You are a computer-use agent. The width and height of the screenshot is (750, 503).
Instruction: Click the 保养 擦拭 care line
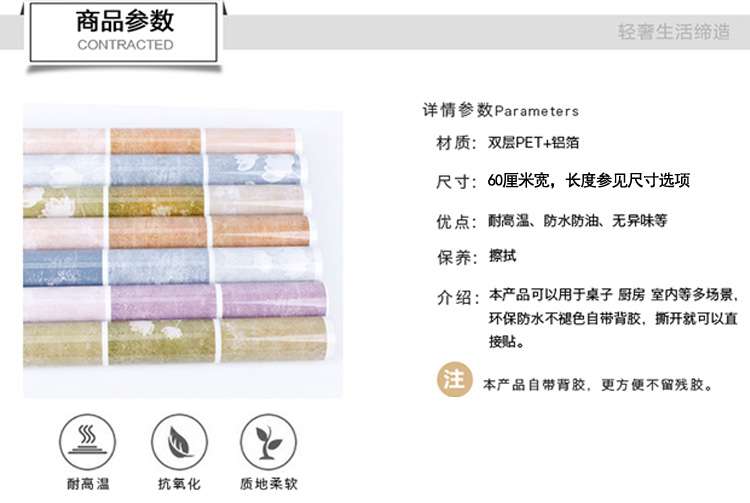coord(476,257)
